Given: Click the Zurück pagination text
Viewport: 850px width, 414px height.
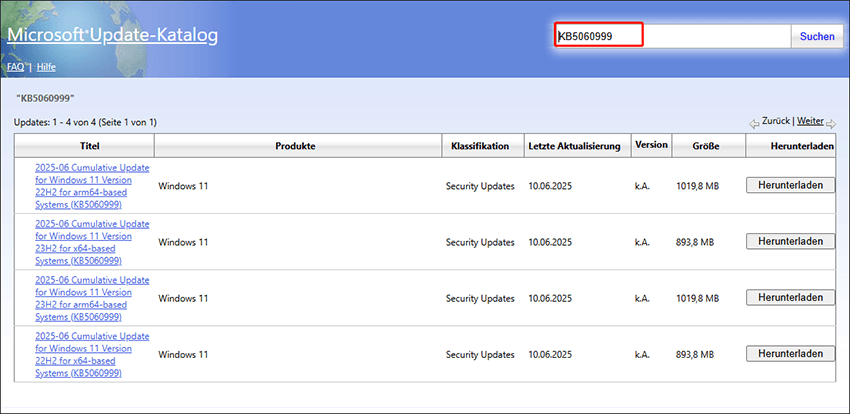Looking at the screenshot, I should [x=776, y=121].
